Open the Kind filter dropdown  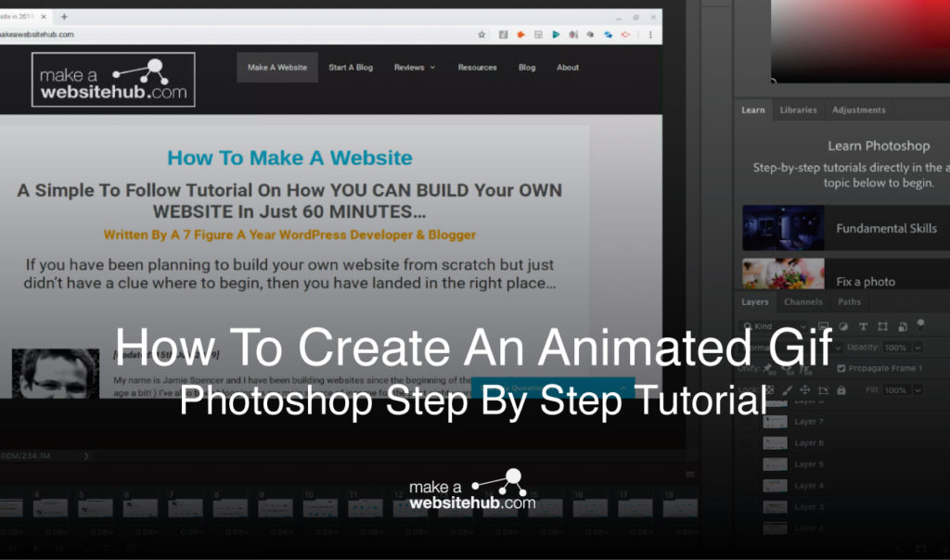tap(802, 326)
